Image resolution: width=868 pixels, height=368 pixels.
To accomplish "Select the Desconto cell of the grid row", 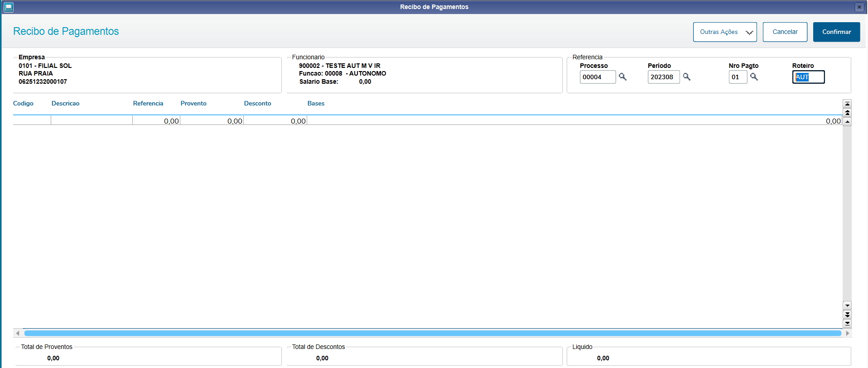I will (x=275, y=120).
